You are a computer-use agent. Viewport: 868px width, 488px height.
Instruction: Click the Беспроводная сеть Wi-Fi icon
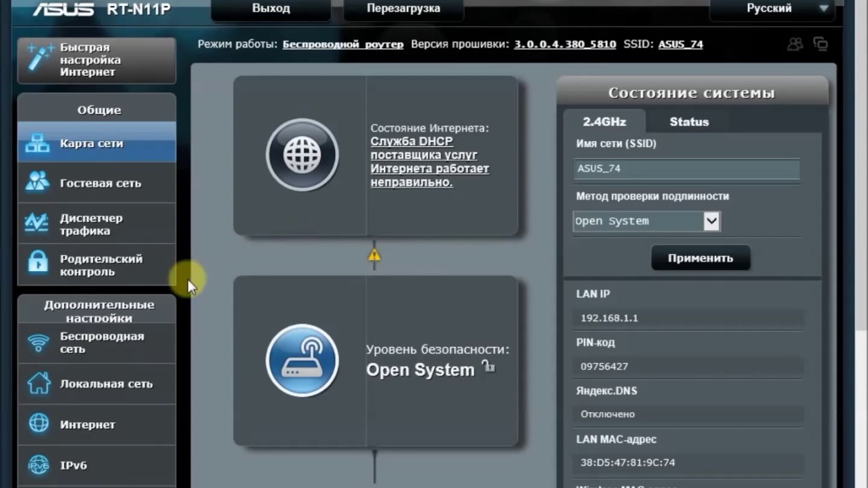click(x=39, y=342)
